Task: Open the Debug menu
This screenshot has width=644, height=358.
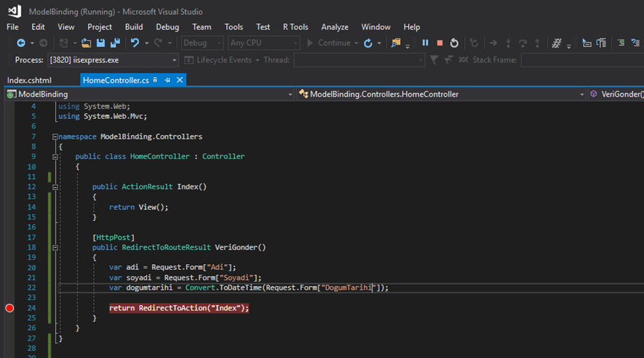Action: coord(167,26)
